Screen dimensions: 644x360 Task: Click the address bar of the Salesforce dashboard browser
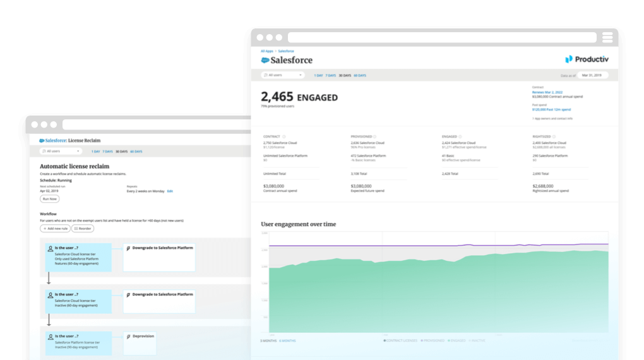tap(442, 37)
